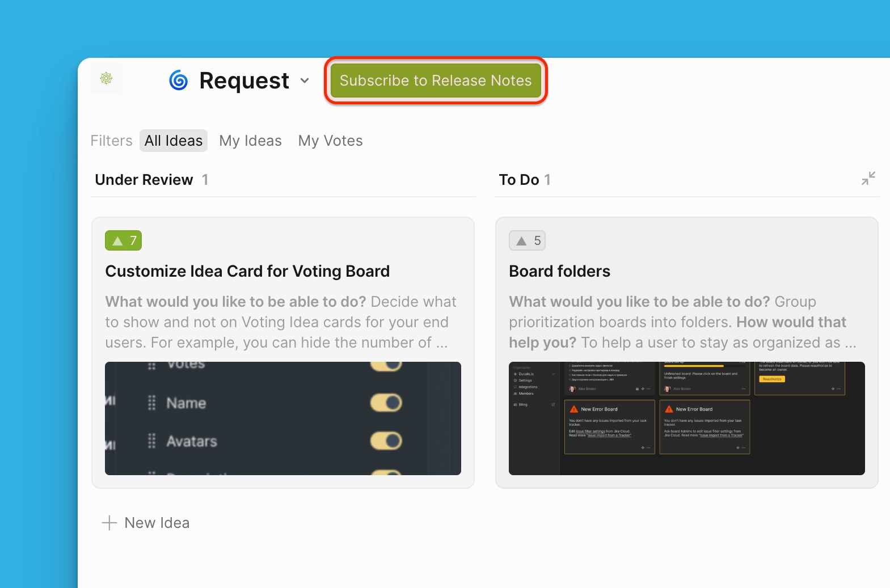Image resolution: width=890 pixels, height=588 pixels.
Task: Open the Customize Idea Card for Voting Board title
Action: pyautogui.click(x=247, y=271)
